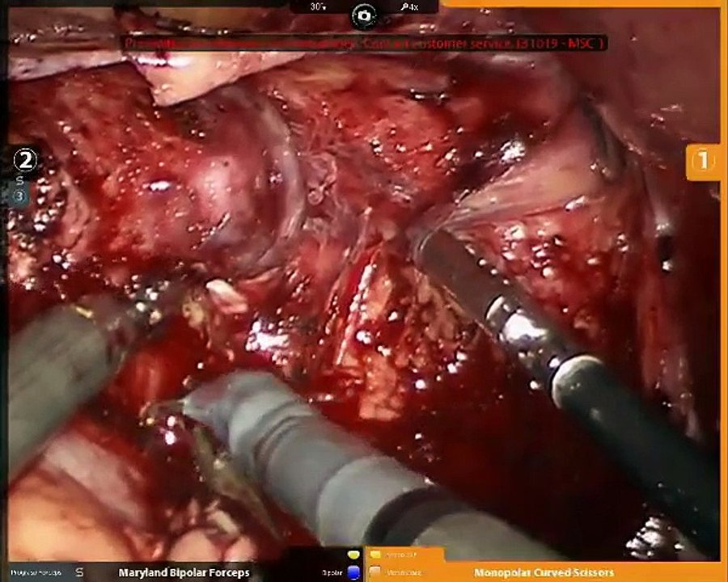The width and height of the screenshot is (728, 582).
Task: Select arm 3 indicator badge
Action: tap(19, 196)
